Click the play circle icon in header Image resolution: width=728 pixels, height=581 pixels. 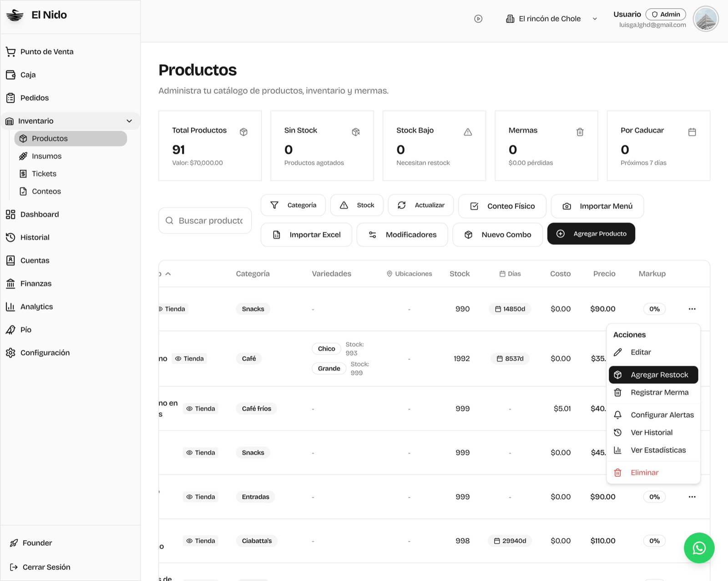point(478,19)
